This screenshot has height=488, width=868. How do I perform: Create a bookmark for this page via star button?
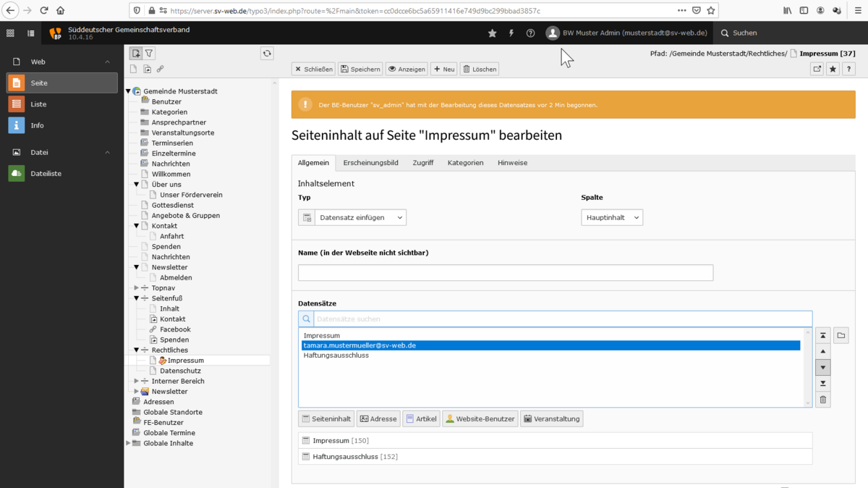[x=833, y=70]
